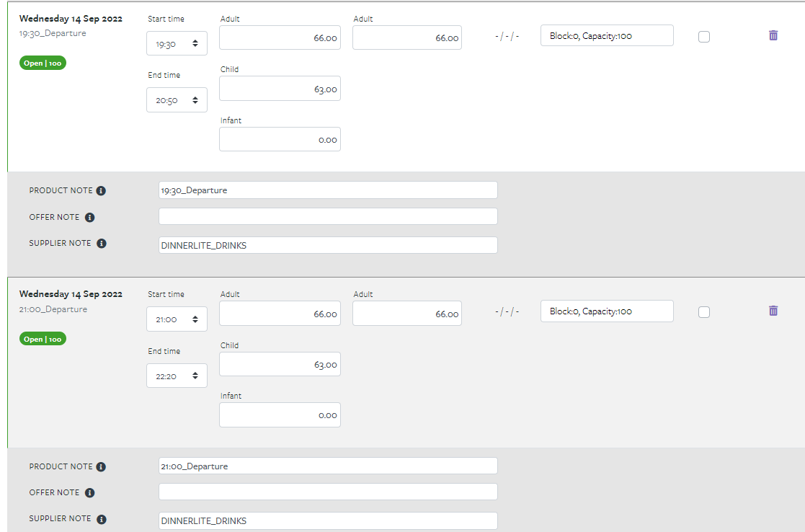Tick the checkbox for the 21:00 departure row

(x=703, y=311)
